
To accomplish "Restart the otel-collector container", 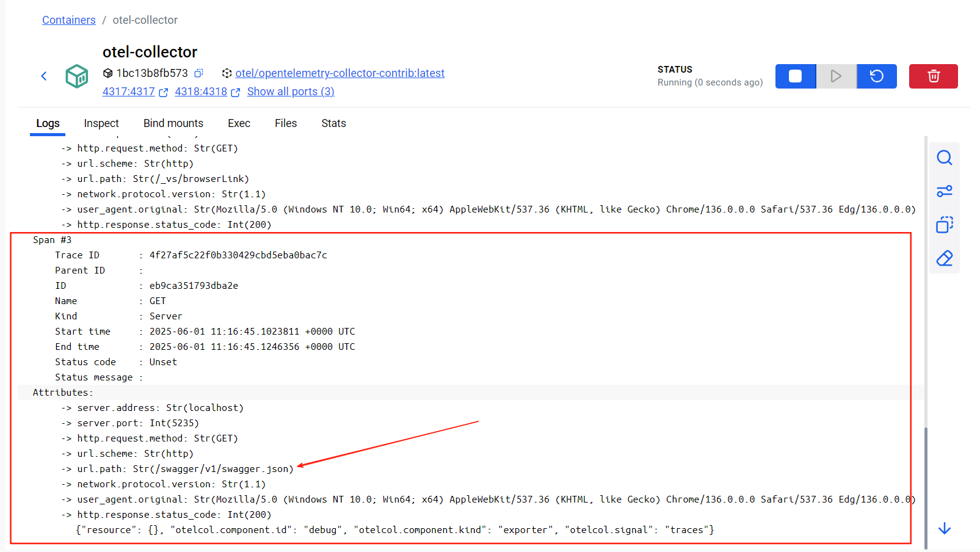I will [x=877, y=76].
